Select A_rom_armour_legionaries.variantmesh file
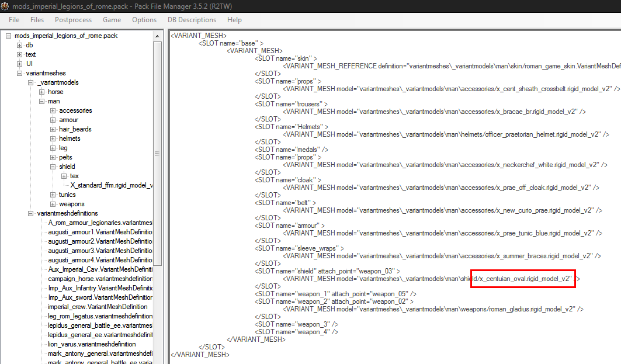 tap(100, 223)
